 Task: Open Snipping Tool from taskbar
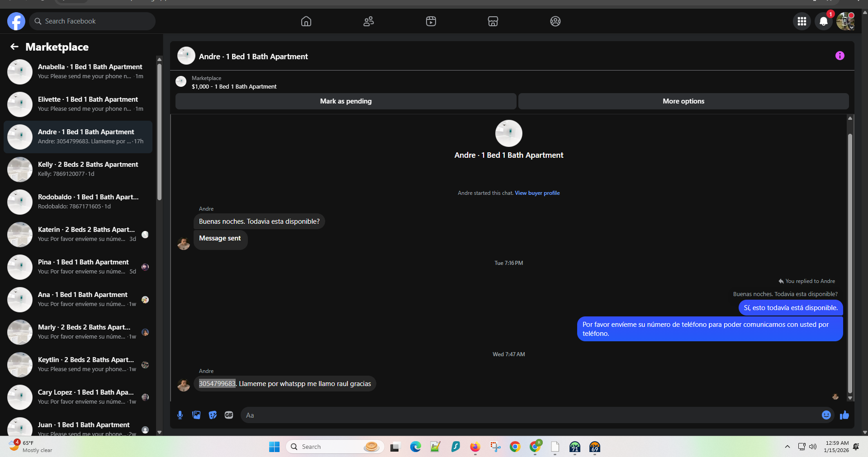[495, 447]
